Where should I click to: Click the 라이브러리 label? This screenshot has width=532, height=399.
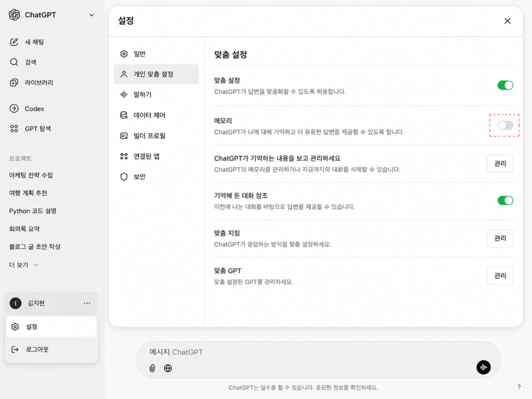pos(39,83)
